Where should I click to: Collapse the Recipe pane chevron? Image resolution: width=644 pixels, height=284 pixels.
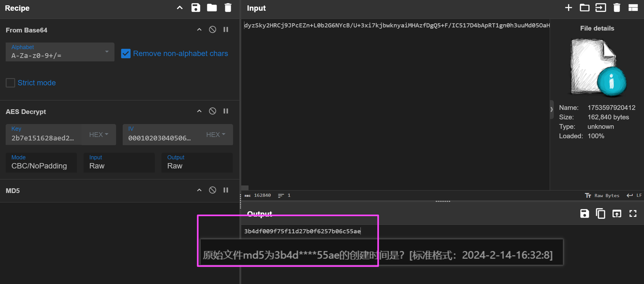click(180, 8)
